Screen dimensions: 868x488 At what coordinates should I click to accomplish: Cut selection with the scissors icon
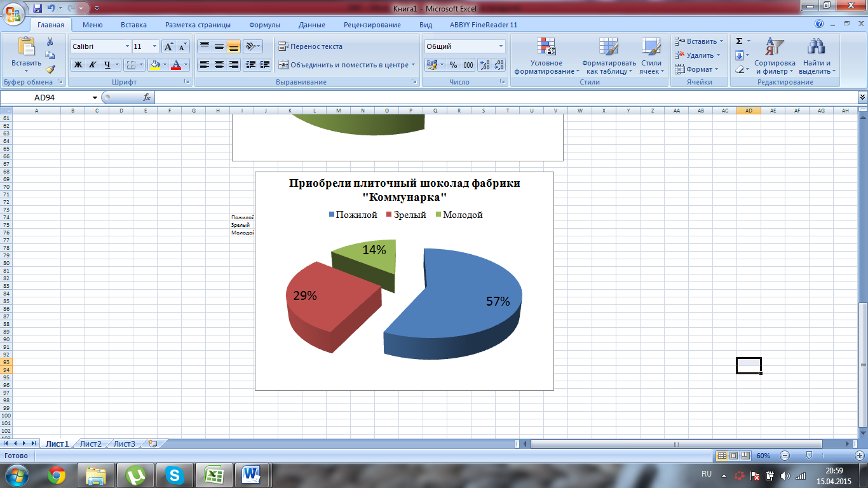tap(50, 42)
